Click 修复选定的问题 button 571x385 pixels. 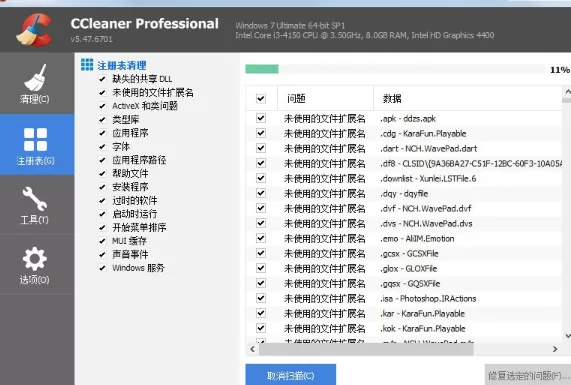[x=528, y=375]
